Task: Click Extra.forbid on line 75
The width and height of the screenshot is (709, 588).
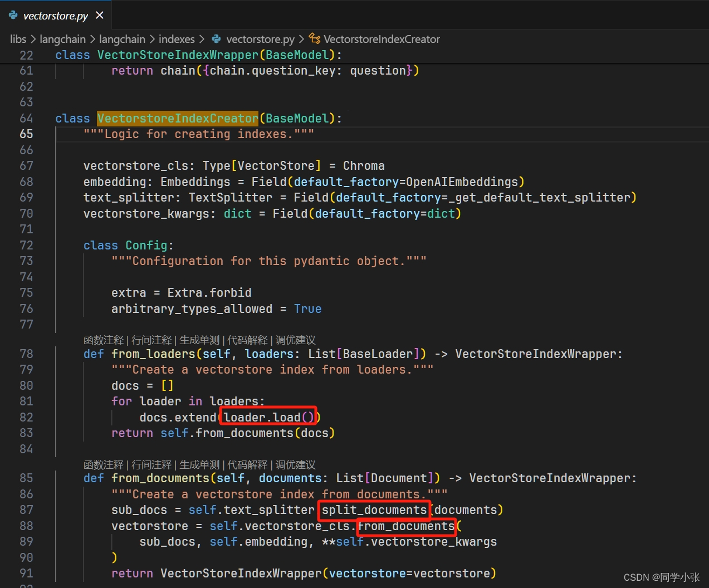Action: point(209,292)
